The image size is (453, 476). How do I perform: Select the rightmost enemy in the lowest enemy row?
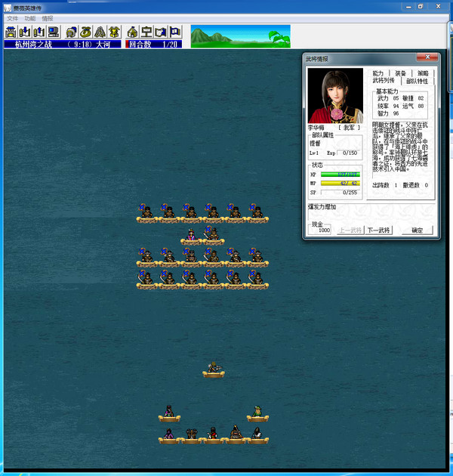(257, 280)
